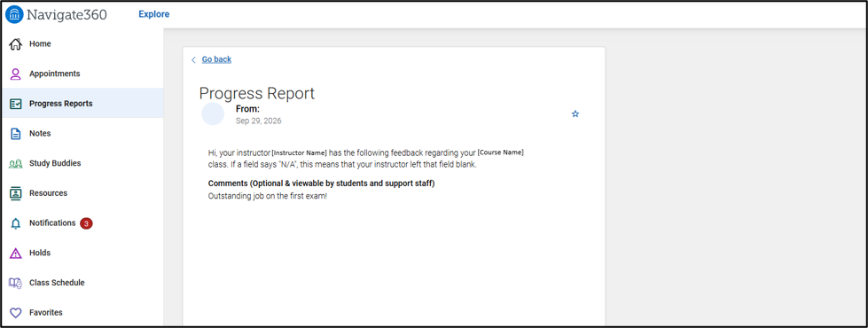Click the Navigate360 brand name text
Screen dimensions: 868x328
click(67, 15)
